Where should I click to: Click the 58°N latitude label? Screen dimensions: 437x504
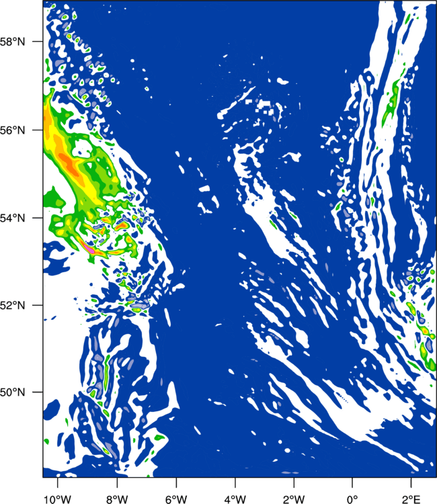point(13,42)
